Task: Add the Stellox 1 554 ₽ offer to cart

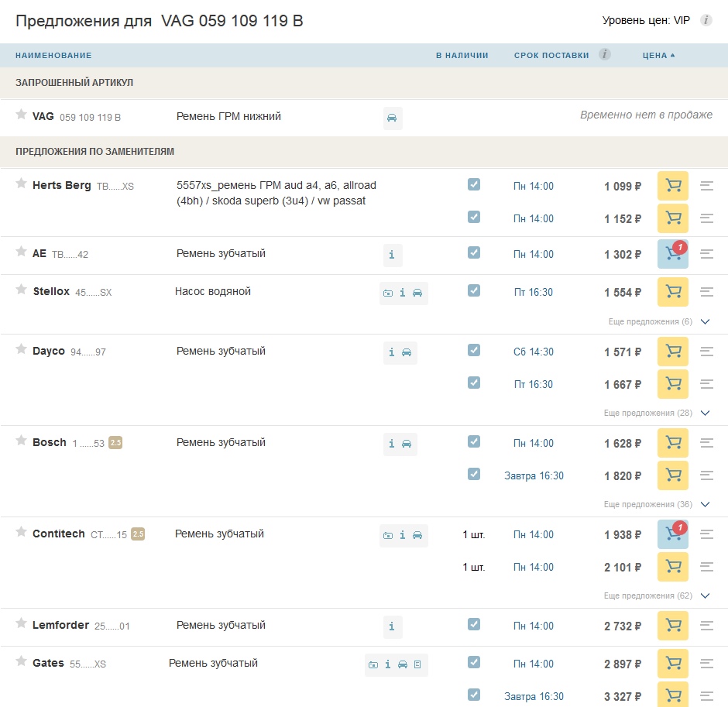Action: 673,292
